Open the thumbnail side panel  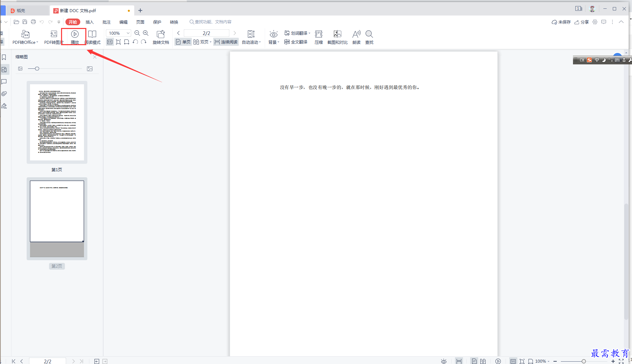tap(4, 69)
